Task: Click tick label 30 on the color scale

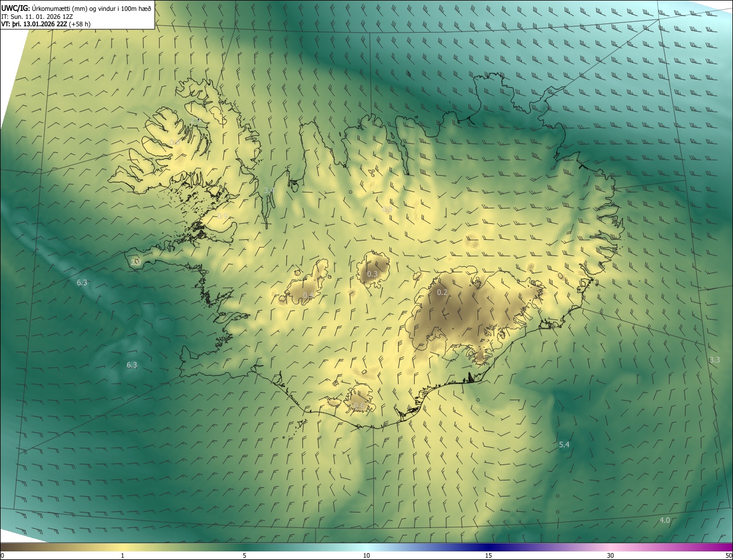Action: [x=610, y=555]
